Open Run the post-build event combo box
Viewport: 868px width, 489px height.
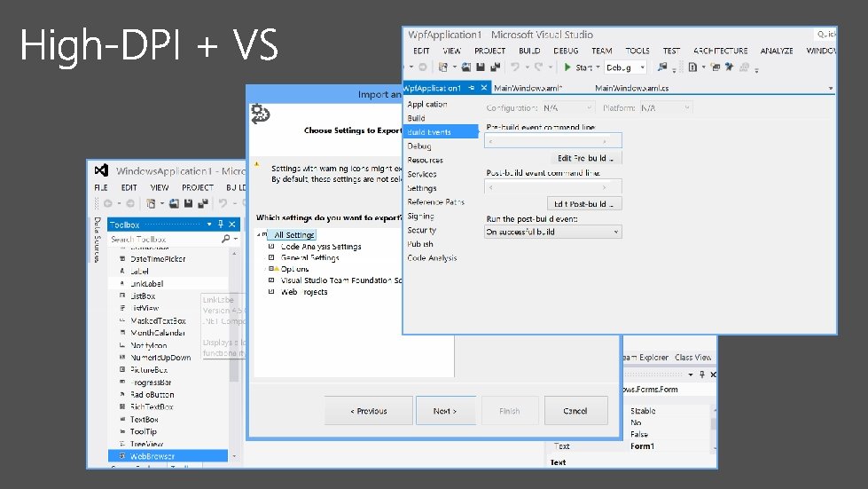tap(553, 232)
